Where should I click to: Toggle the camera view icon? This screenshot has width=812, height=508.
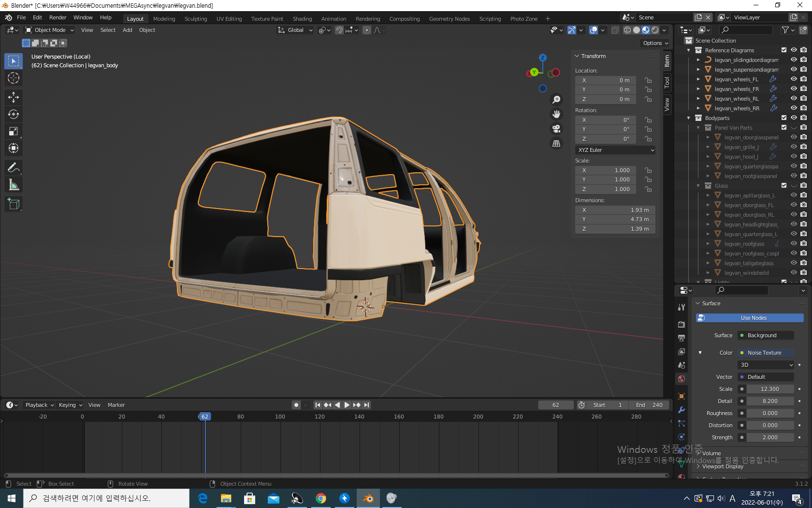[556, 129]
